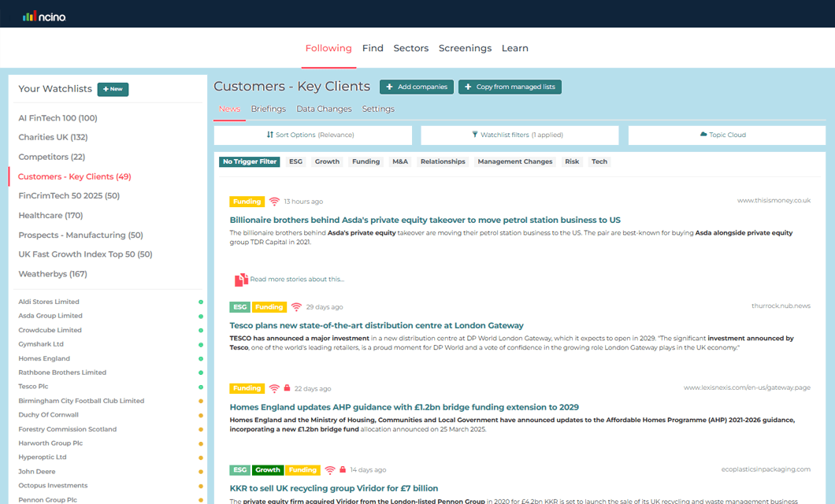Create a watchlist with the New button
Viewport: 835px width, 504px height.
113,89
